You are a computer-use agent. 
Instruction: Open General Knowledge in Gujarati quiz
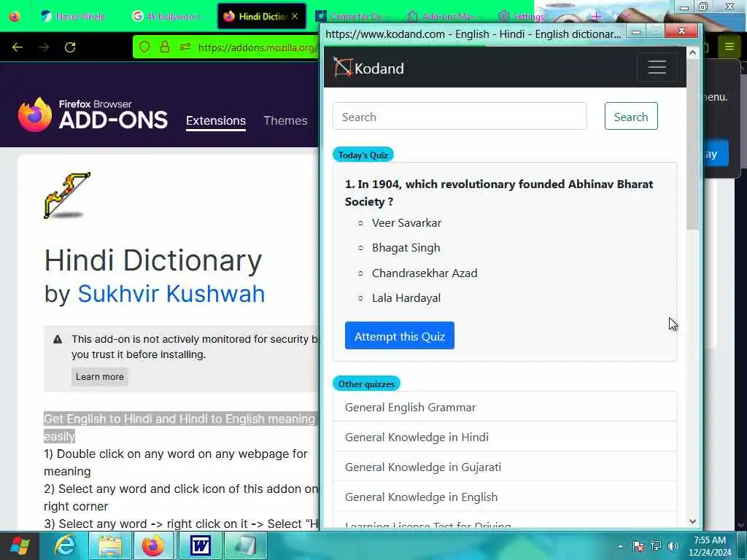point(505,467)
